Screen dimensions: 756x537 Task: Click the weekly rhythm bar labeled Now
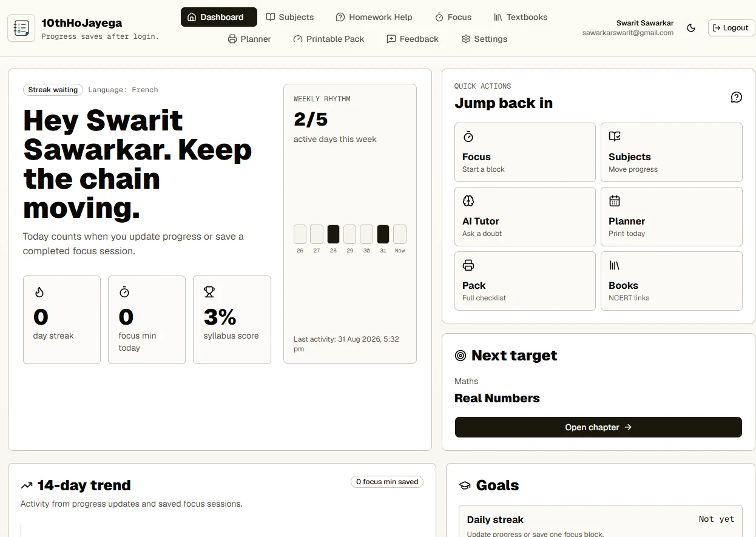point(400,234)
